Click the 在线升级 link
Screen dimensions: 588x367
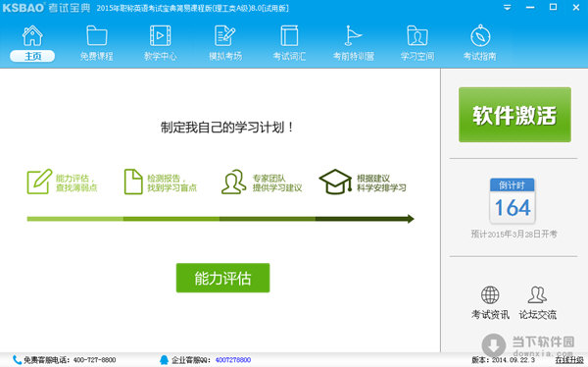(569, 360)
